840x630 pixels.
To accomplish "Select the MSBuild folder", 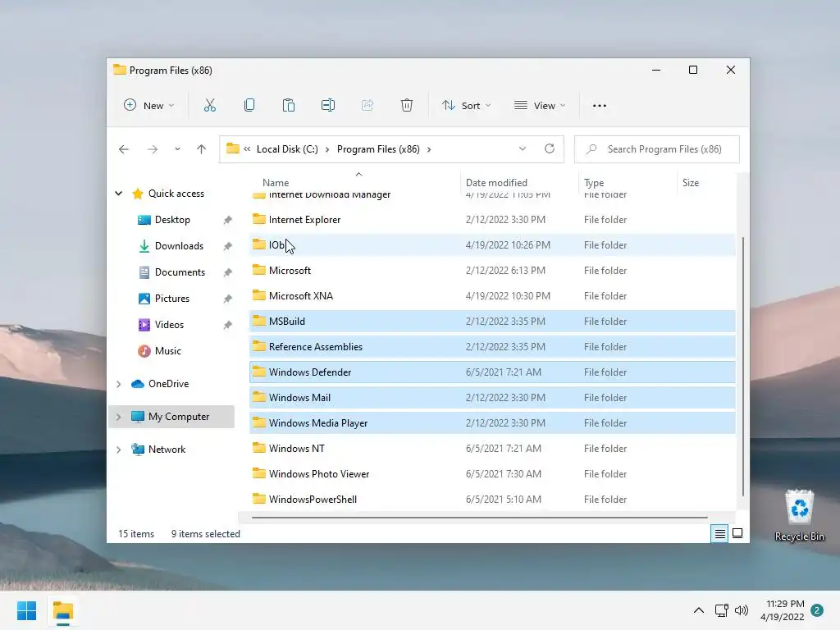I will [x=492, y=322].
